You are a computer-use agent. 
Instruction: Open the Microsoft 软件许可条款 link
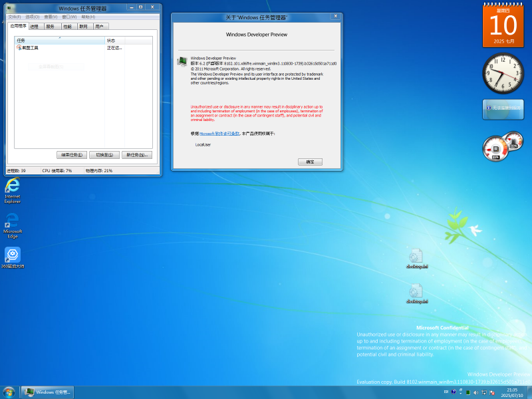click(219, 134)
